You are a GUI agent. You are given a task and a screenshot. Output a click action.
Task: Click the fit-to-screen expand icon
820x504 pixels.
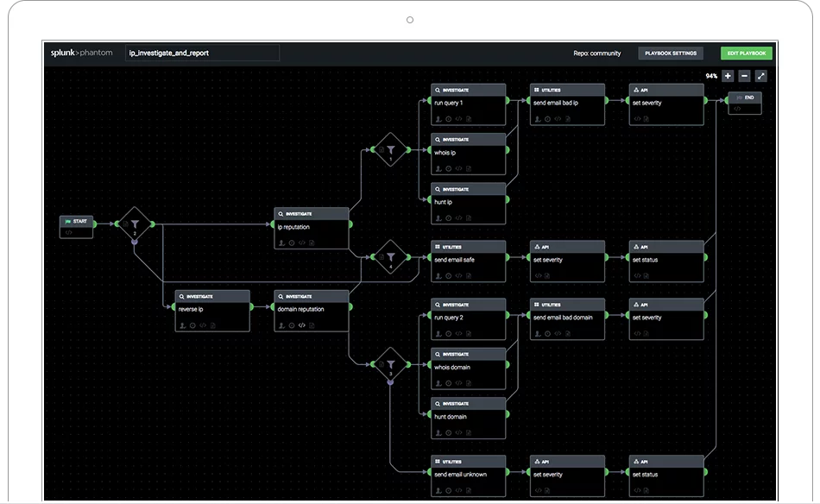[760, 76]
